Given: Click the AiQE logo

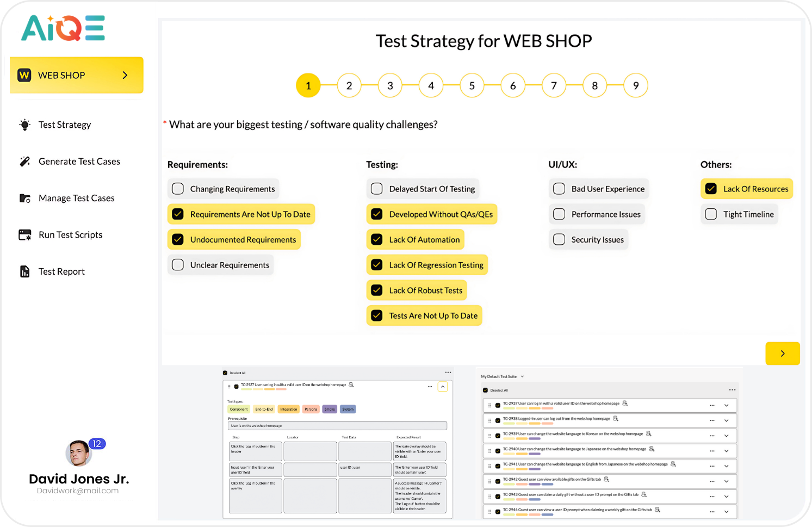Looking at the screenshot, I should [x=63, y=28].
